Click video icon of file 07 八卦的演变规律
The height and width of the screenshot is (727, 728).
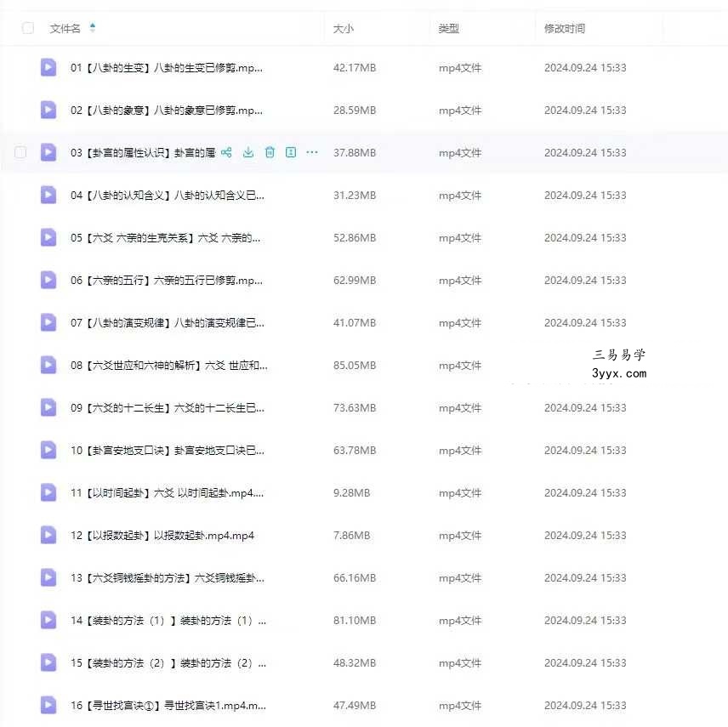(48, 322)
